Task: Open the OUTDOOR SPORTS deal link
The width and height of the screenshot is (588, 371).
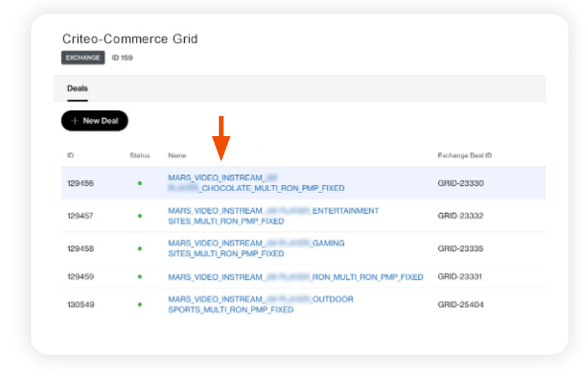Action: (x=260, y=304)
